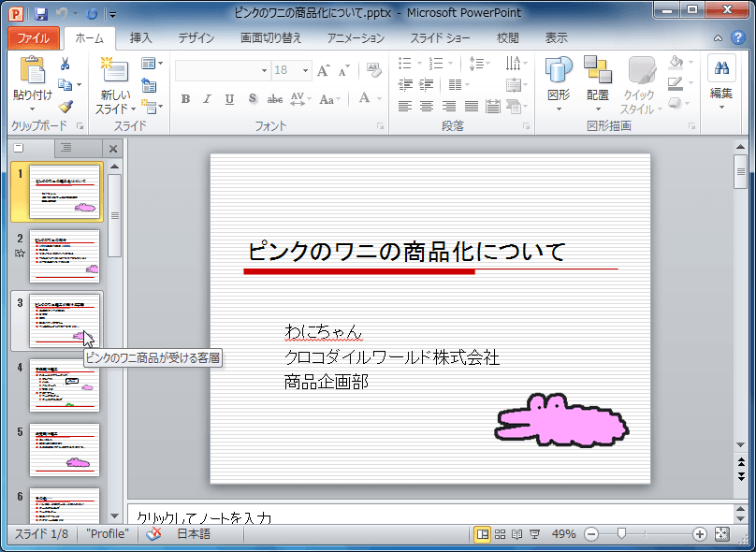The image size is (756, 552).
Task: Decrease font size with the small A icon
Action: click(343, 71)
